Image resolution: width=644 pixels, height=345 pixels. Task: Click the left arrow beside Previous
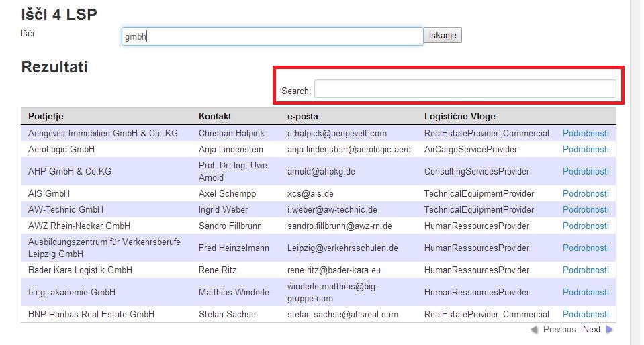[534, 330]
